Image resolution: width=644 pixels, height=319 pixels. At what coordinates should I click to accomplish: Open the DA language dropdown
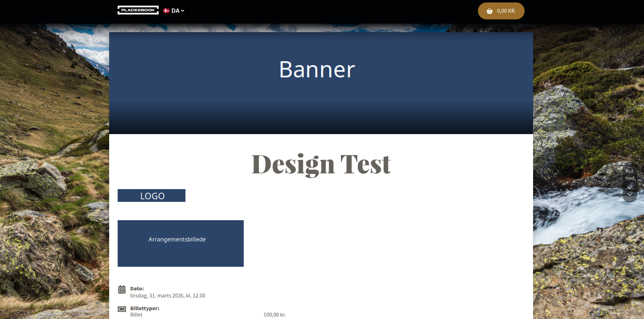(x=174, y=11)
